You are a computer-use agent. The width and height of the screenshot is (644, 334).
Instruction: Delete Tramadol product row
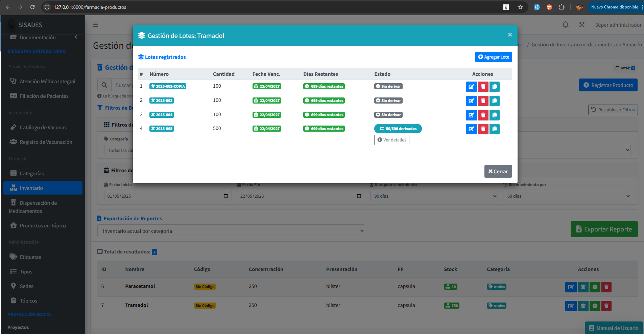pyautogui.click(x=606, y=306)
